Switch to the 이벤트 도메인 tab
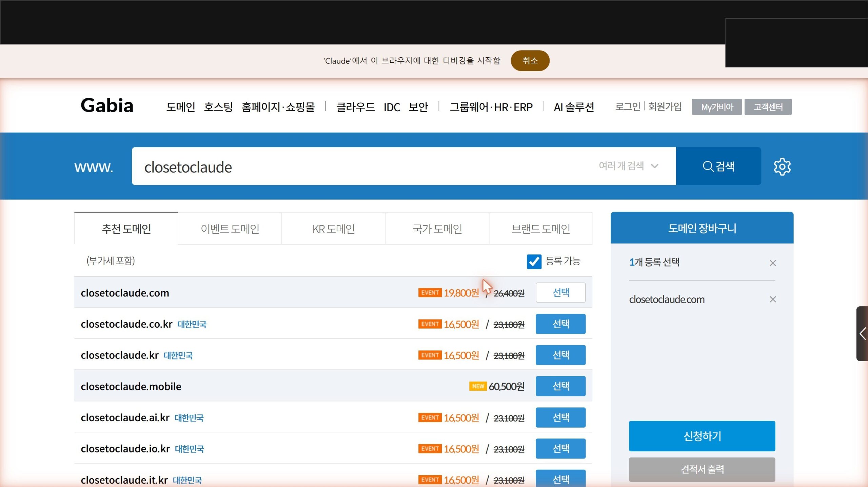Viewport: 868px width, 487px height. 230,229
